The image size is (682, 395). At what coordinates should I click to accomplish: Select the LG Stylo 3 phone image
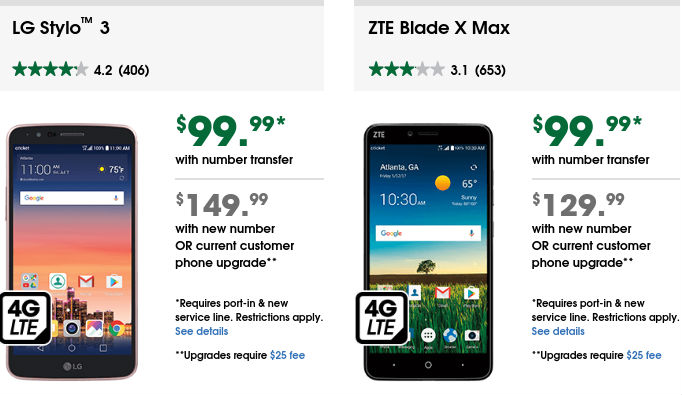[71, 252]
